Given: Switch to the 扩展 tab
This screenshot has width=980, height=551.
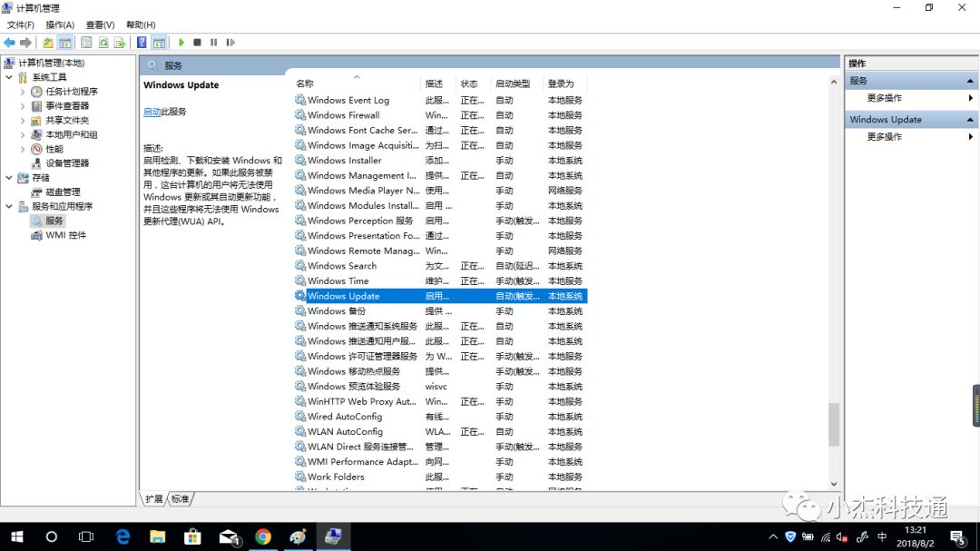Looking at the screenshot, I should [x=153, y=499].
